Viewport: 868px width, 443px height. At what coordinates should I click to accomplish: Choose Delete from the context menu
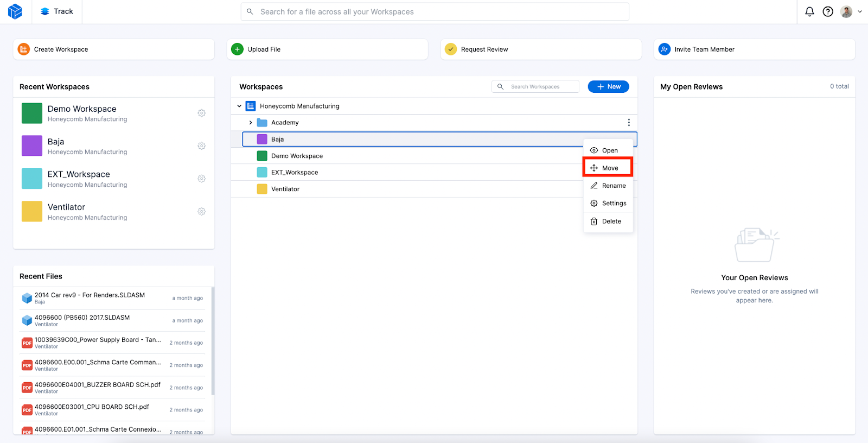pos(607,221)
